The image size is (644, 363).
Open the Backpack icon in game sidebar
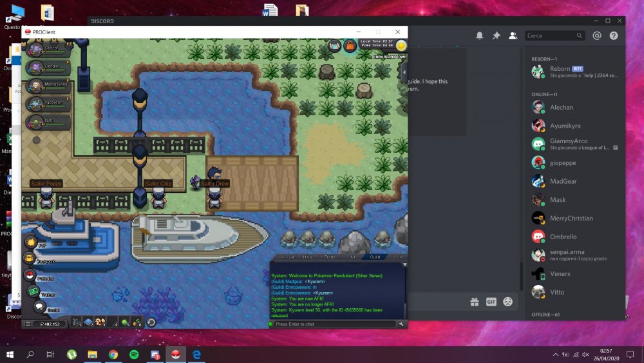(x=30, y=259)
